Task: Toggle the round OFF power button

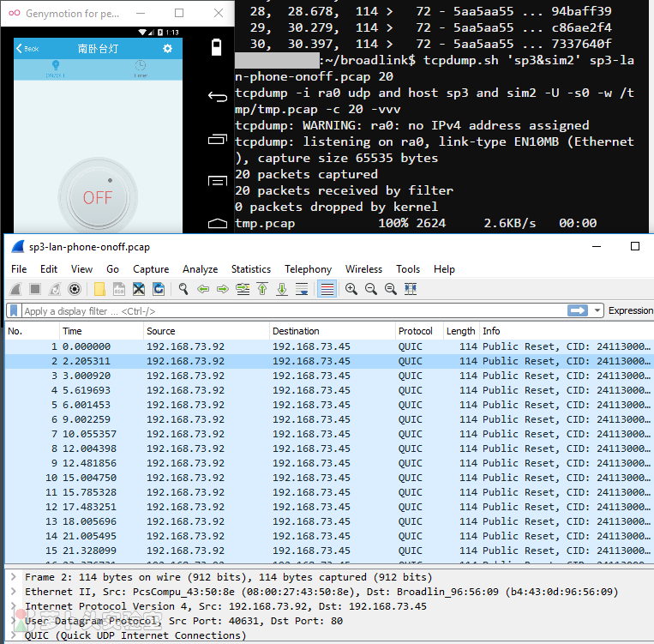Action: point(98,198)
